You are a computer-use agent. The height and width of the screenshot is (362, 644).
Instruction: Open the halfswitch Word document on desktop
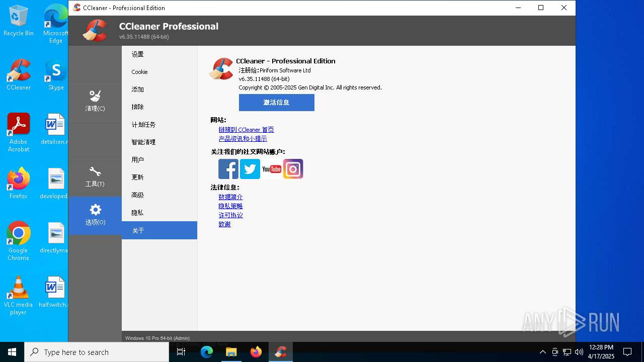pyautogui.click(x=54, y=292)
